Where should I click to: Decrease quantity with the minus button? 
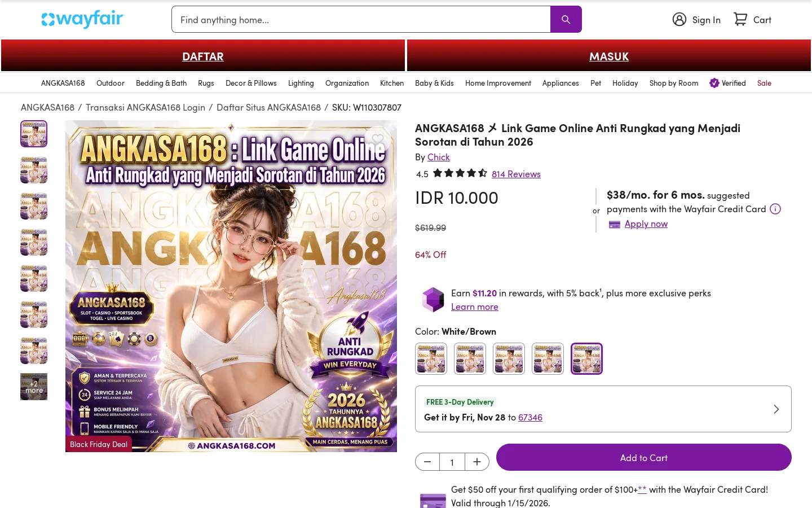click(x=427, y=462)
